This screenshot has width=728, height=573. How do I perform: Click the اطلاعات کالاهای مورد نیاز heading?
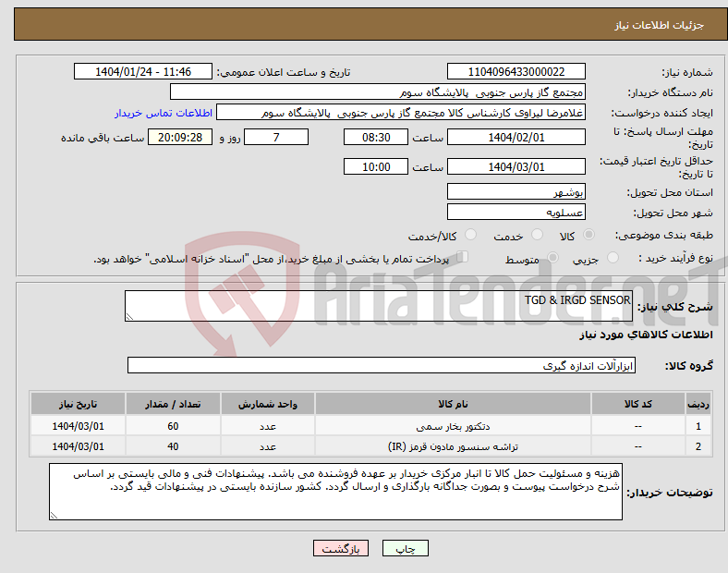[646, 335]
